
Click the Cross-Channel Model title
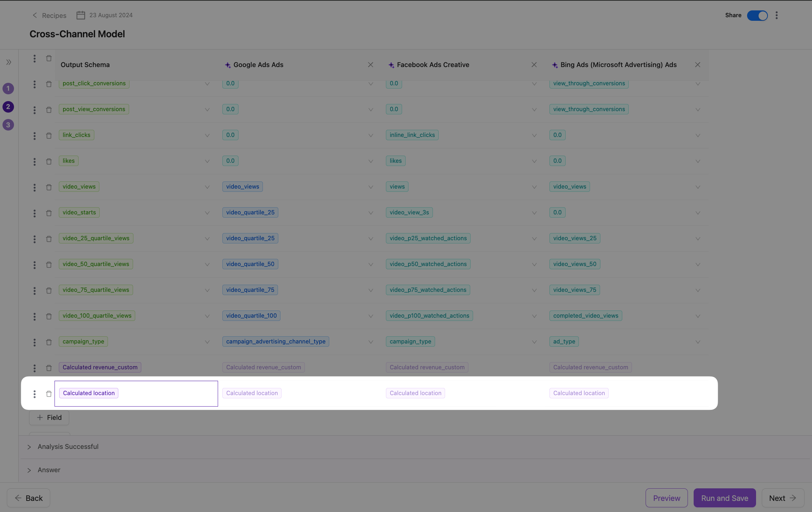point(77,34)
